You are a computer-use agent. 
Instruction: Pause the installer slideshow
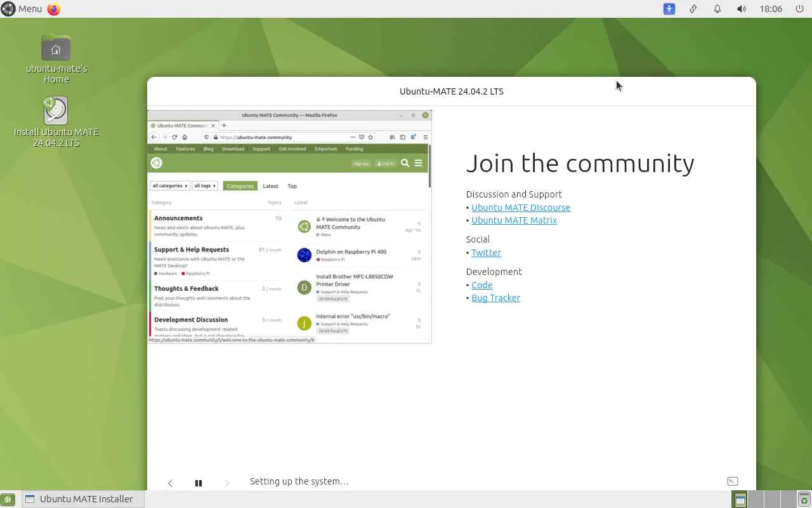tap(199, 483)
